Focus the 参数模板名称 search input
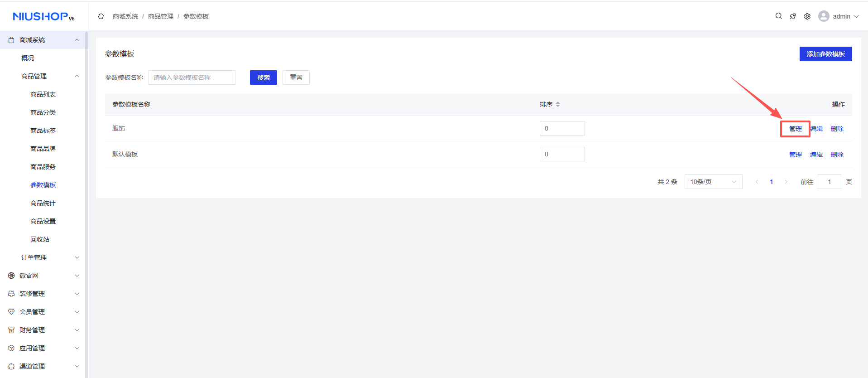Screen dimensions: 868x378 click(x=192, y=78)
